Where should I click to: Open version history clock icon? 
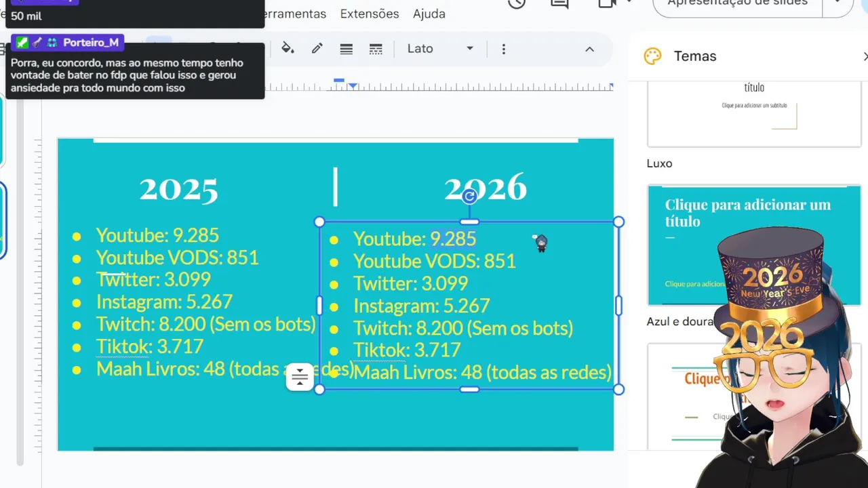pyautogui.click(x=517, y=3)
